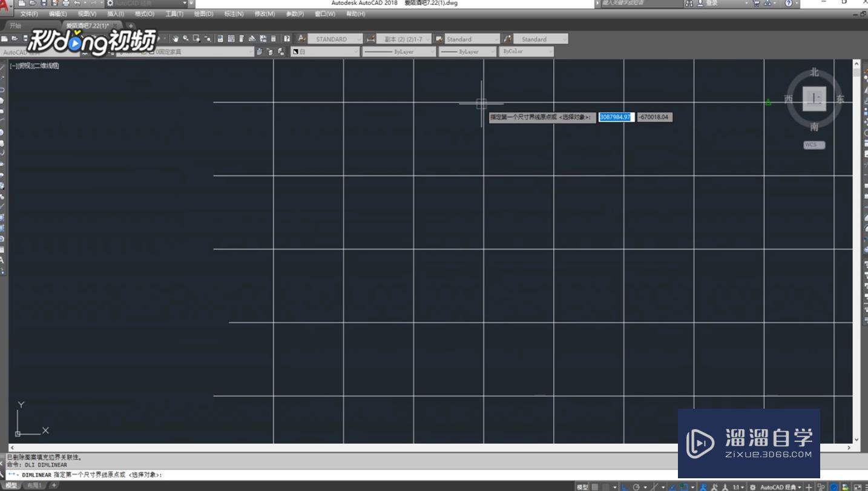The width and height of the screenshot is (868, 491).
Task: Open the 文件(F) menu
Action: pyautogui.click(x=28, y=13)
